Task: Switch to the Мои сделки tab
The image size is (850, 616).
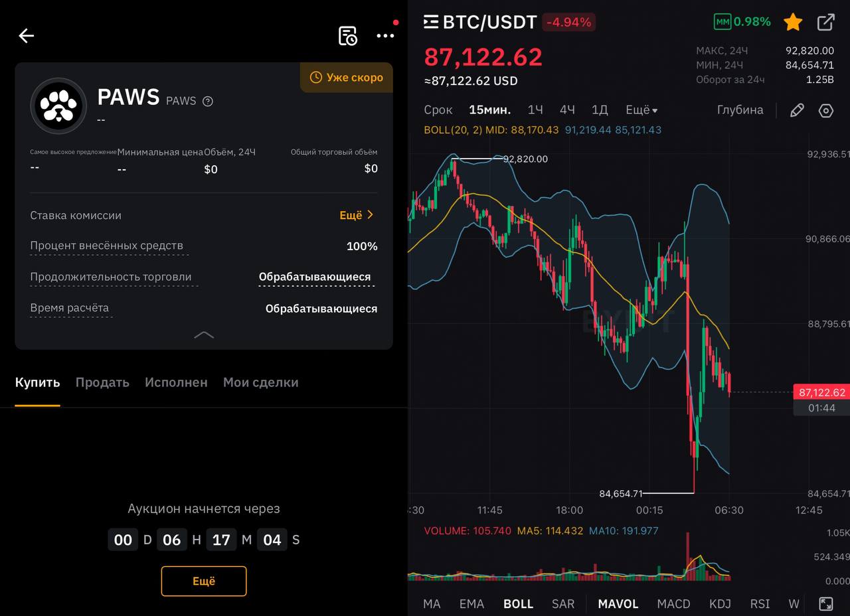Action: click(260, 382)
